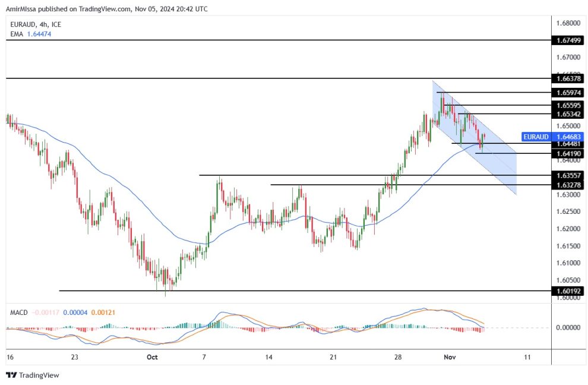Image resolution: width=588 pixels, height=385 pixels.
Task: Click the 1.68000 price axis tick
Action: coord(568,23)
